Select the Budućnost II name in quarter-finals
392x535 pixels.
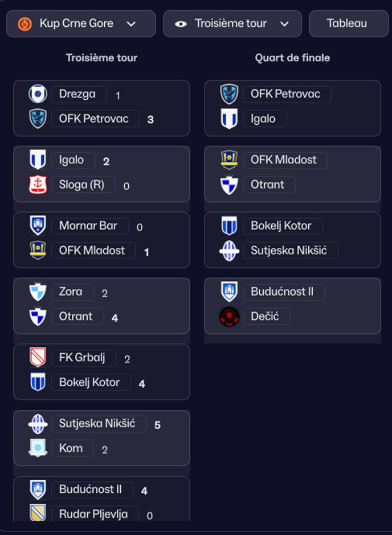pyautogui.click(x=282, y=292)
